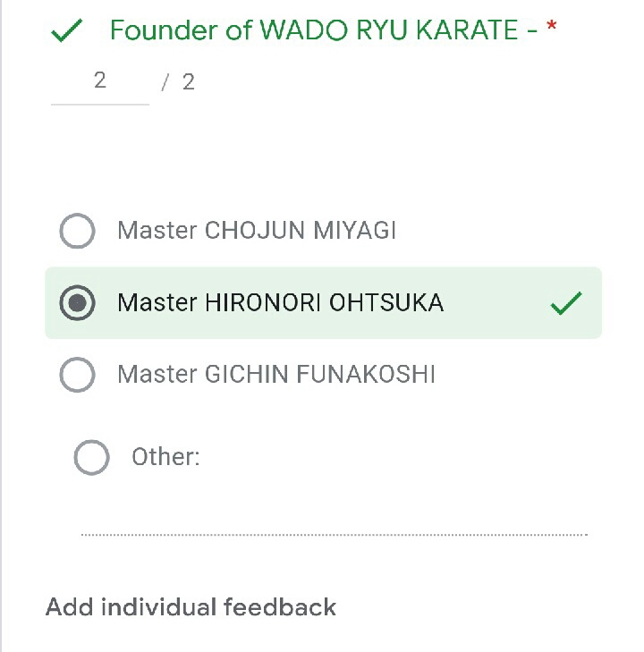Click the empty green highlighted area of the correct answer row
The width and height of the screenshot is (644, 652).
[496, 303]
